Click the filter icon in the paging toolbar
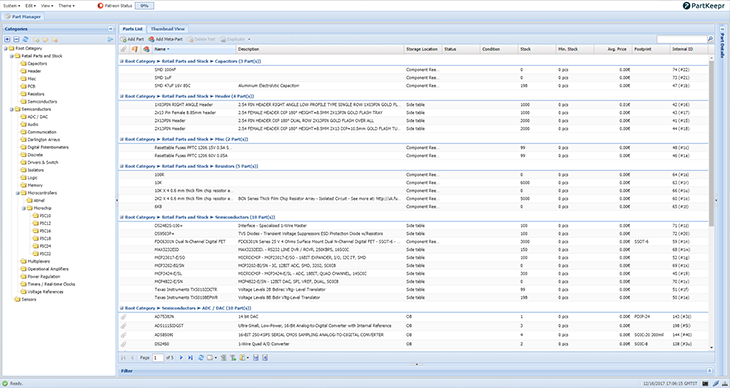 [x=223, y=358]
